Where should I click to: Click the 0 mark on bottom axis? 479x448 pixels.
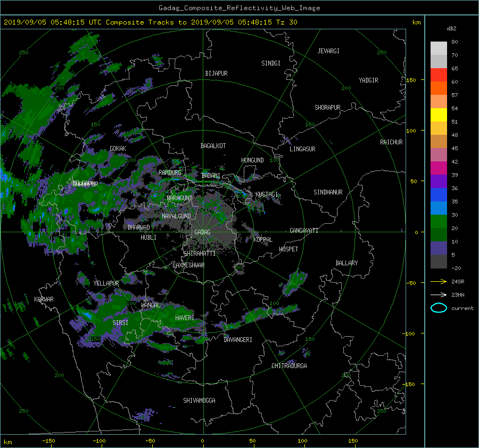(202, 441)
